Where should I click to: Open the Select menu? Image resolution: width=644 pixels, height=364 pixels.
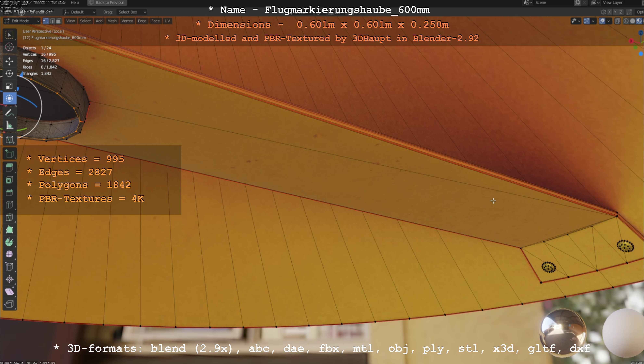pyautogui.click(x=85, y=21)
